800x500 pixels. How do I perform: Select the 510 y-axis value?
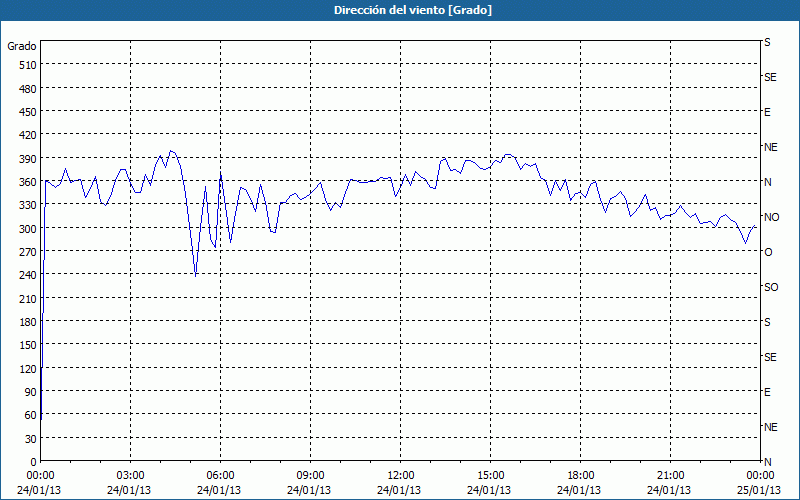[x=28, y=65]
